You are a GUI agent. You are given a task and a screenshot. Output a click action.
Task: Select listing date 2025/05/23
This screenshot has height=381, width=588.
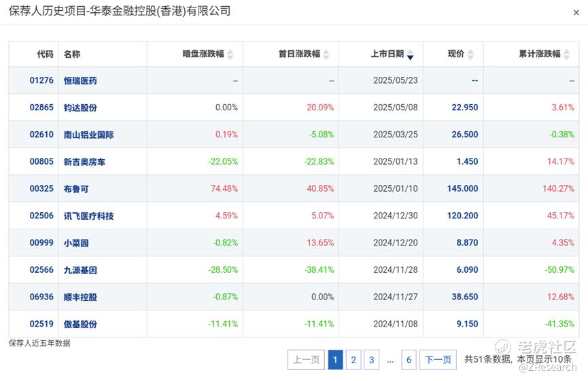(x=395, y=80)
